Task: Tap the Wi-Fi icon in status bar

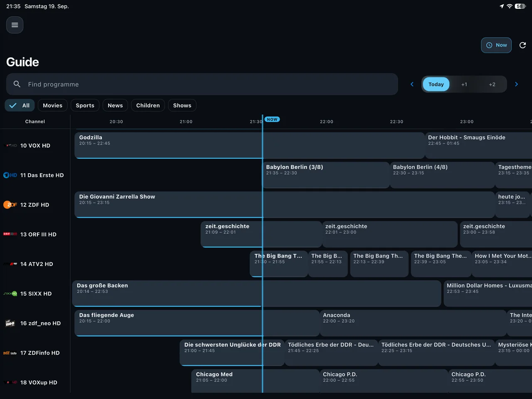Action: point(510,6)
